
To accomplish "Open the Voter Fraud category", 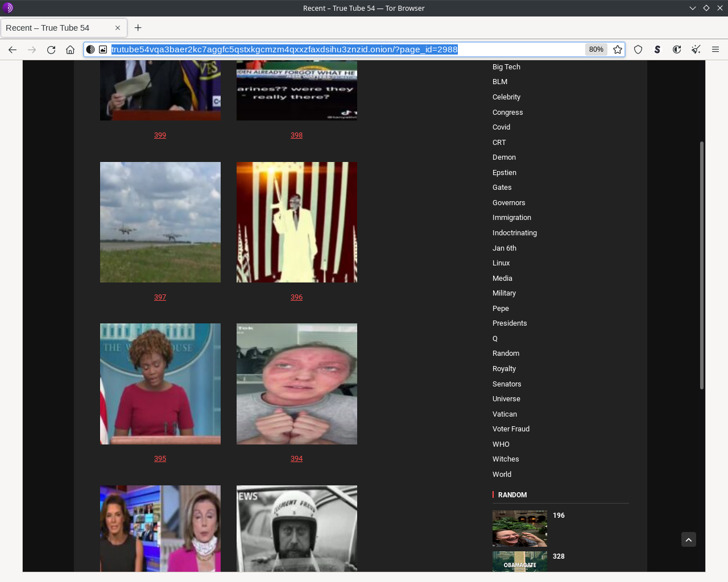I will [x=511, y=429].
